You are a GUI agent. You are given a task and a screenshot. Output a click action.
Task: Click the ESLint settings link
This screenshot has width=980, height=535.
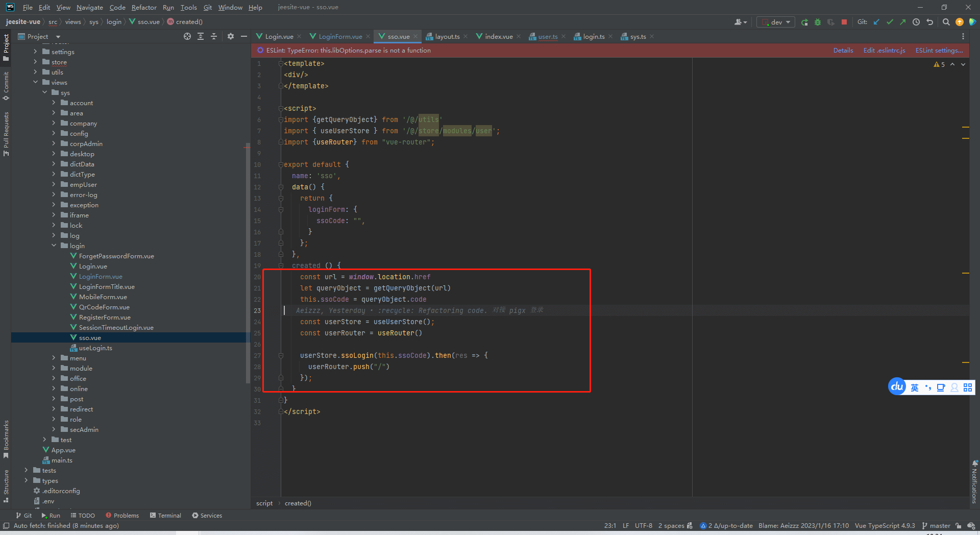[x=939, y=50]
